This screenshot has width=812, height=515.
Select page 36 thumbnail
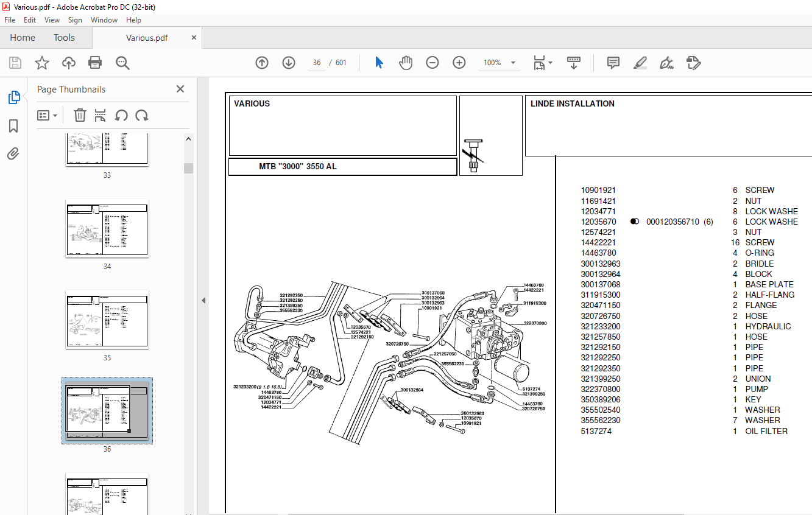[x=107, y=411]
